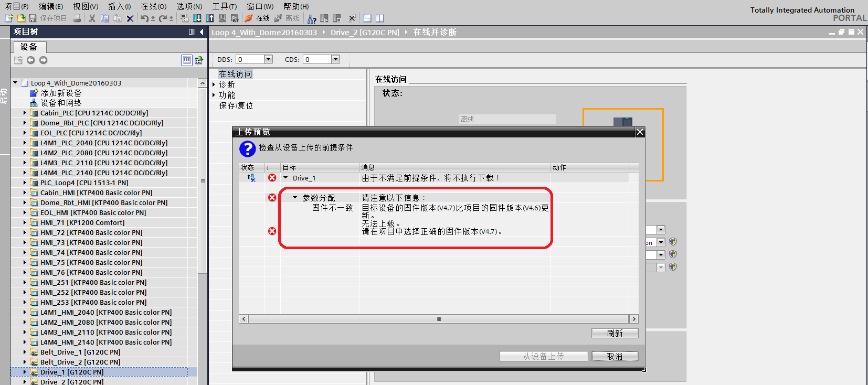The width and height of the screenshot is (868, 385).
Task: Open the 工具(T) menu
Action: [x=225, y=6]
